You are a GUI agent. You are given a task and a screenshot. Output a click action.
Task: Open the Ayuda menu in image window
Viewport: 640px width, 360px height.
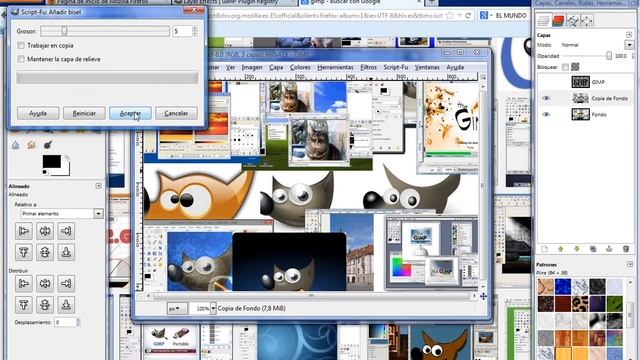click(455, 67)
